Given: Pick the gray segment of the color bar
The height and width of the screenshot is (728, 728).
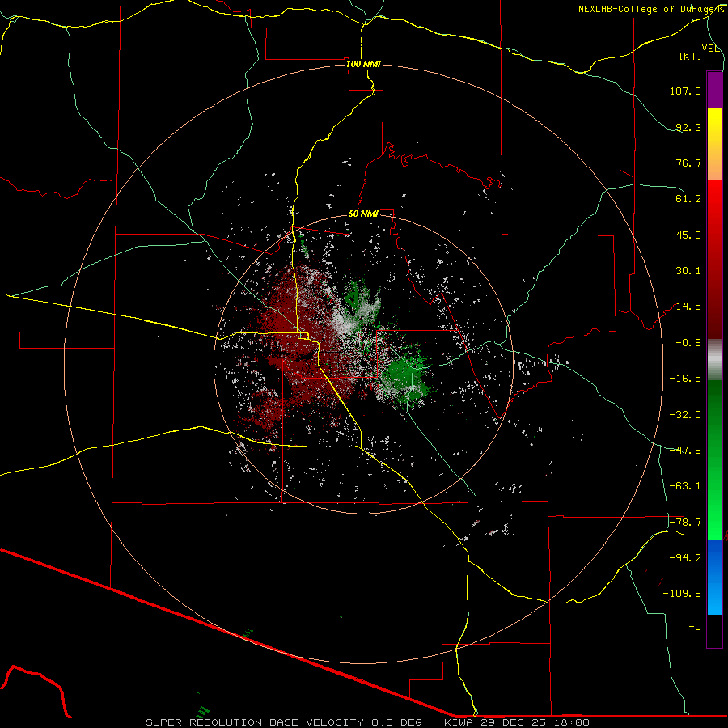Looking at the screenshot, I should (714, 358).
